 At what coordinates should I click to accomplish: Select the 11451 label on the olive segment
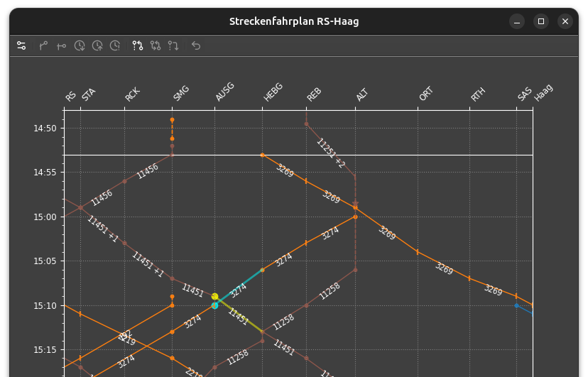pyautogui.click(x=239, y=316)
